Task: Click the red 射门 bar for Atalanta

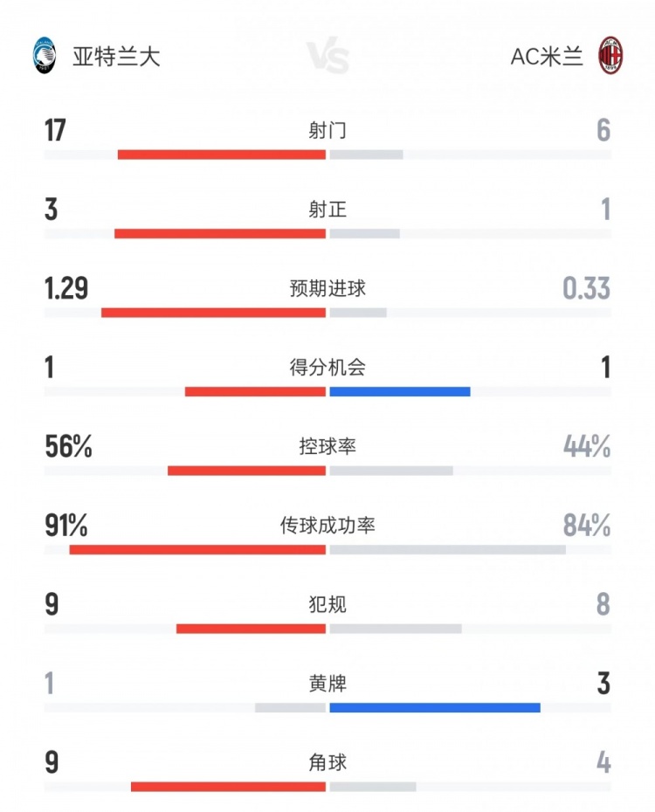Action: point(222,155)
